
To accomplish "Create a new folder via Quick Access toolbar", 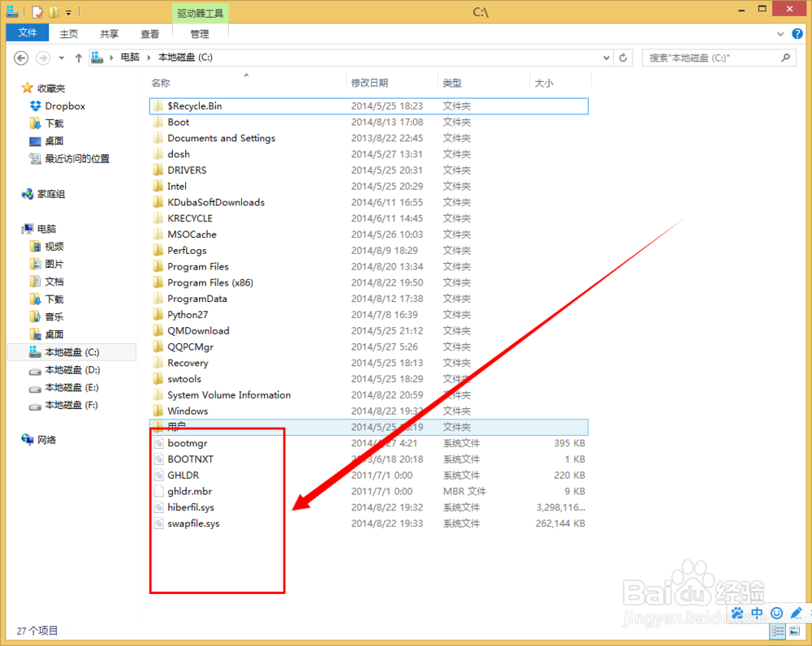I will pos(53,11).
